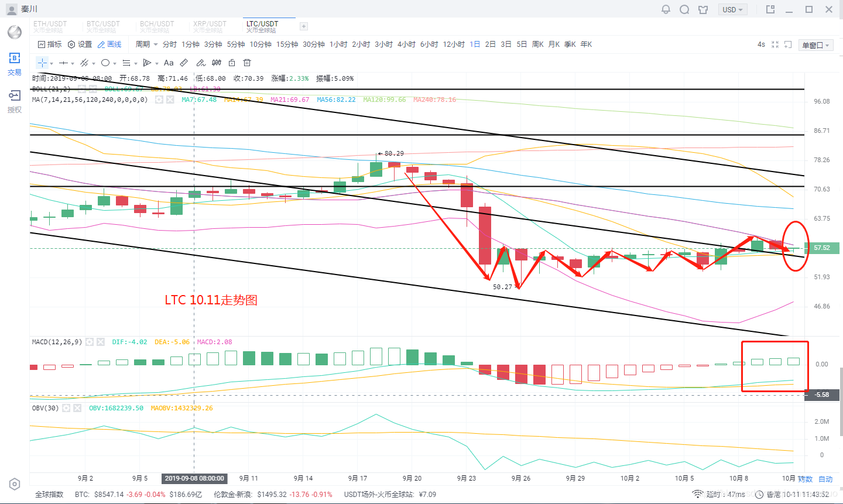Viewport: 843px width, 504px height.
Task: Switch to the BTC/USDT tab
Action: [103, 26]
